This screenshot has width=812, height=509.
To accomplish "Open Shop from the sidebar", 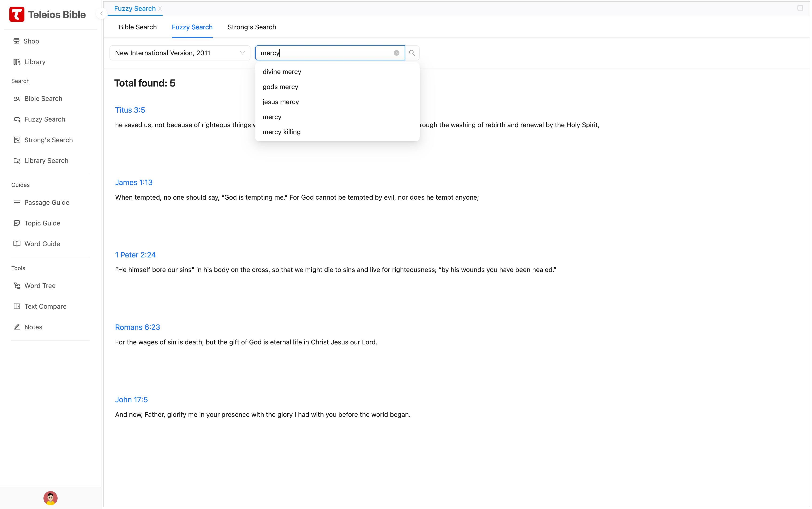I will point(31,41).
